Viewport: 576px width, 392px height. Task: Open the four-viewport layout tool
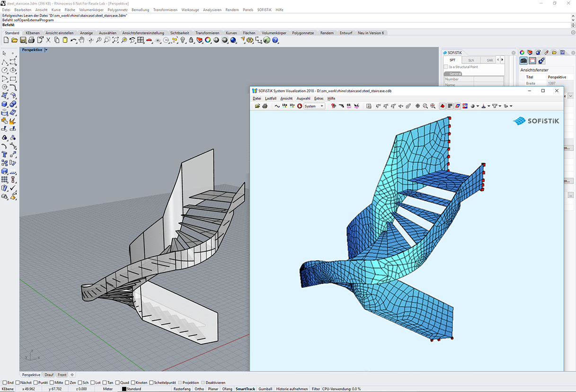coord(141,40)
